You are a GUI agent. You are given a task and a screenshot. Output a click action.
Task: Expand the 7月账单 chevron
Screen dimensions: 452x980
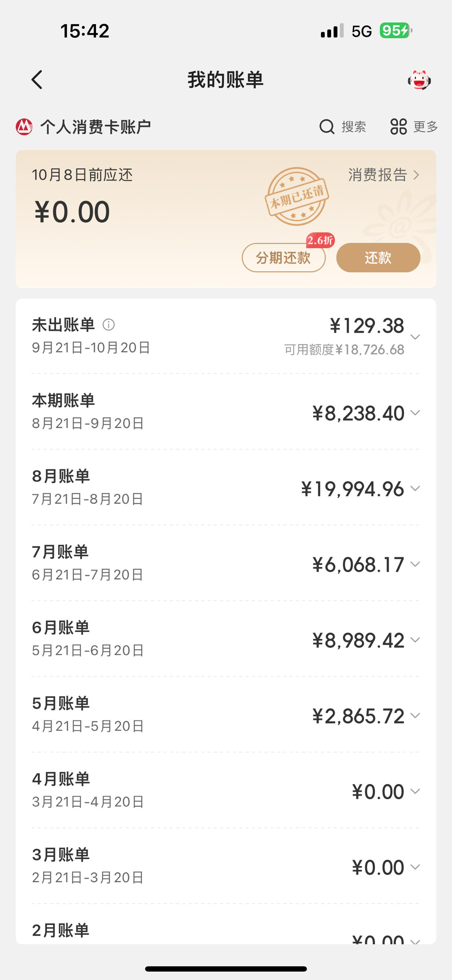pos(415,564)
